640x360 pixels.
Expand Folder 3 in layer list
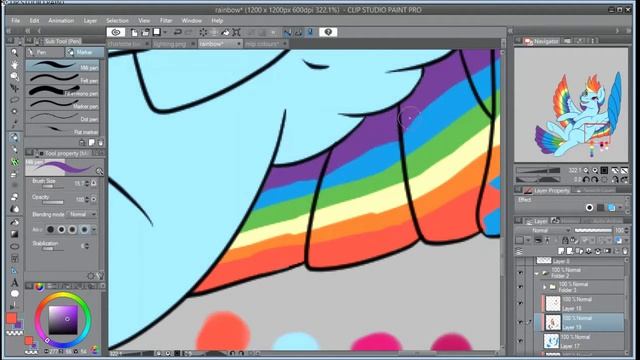(544, 287)
